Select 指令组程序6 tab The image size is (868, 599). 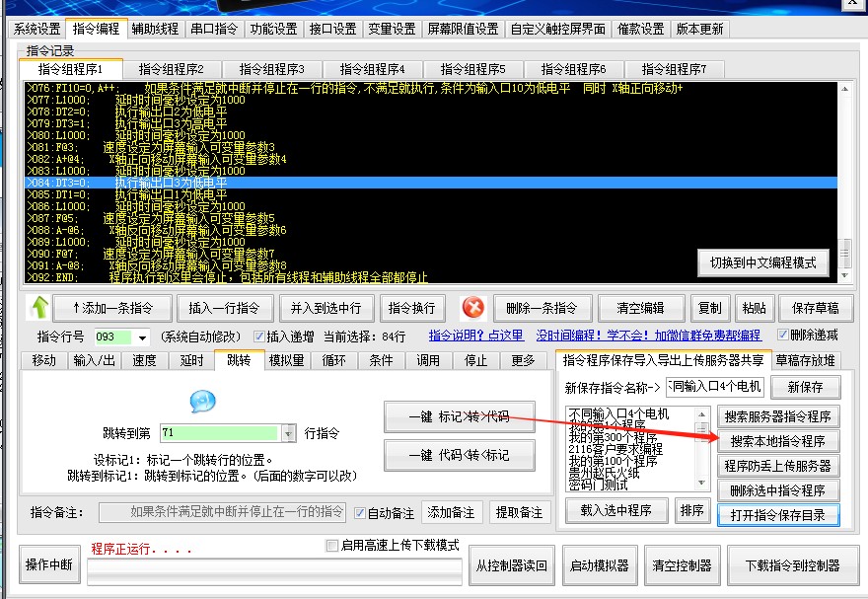point(573,70)
